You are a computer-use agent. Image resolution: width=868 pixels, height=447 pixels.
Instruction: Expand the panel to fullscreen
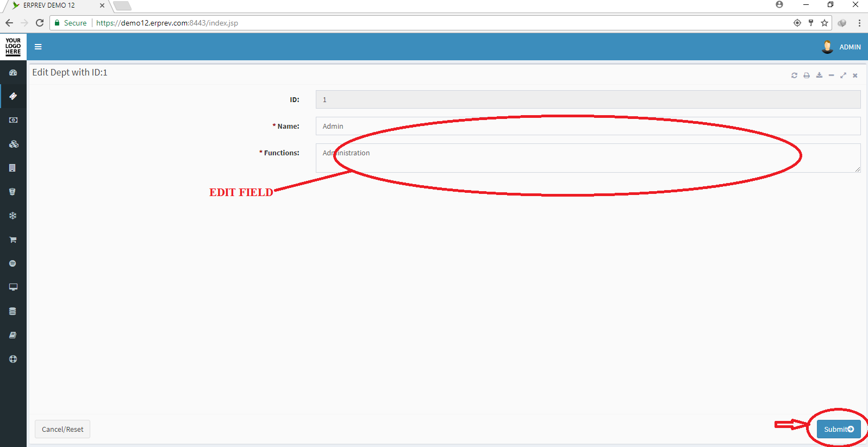[x=843, y=75]
